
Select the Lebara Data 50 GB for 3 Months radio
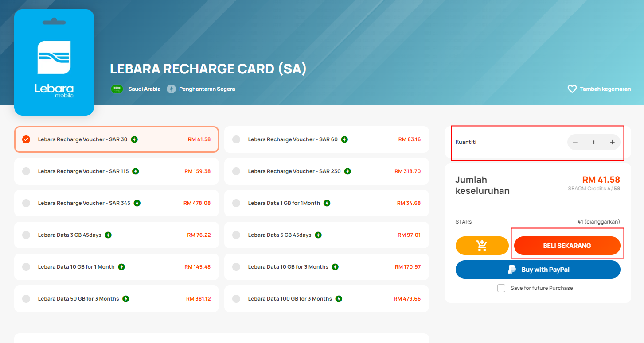(x=26, y=299)
